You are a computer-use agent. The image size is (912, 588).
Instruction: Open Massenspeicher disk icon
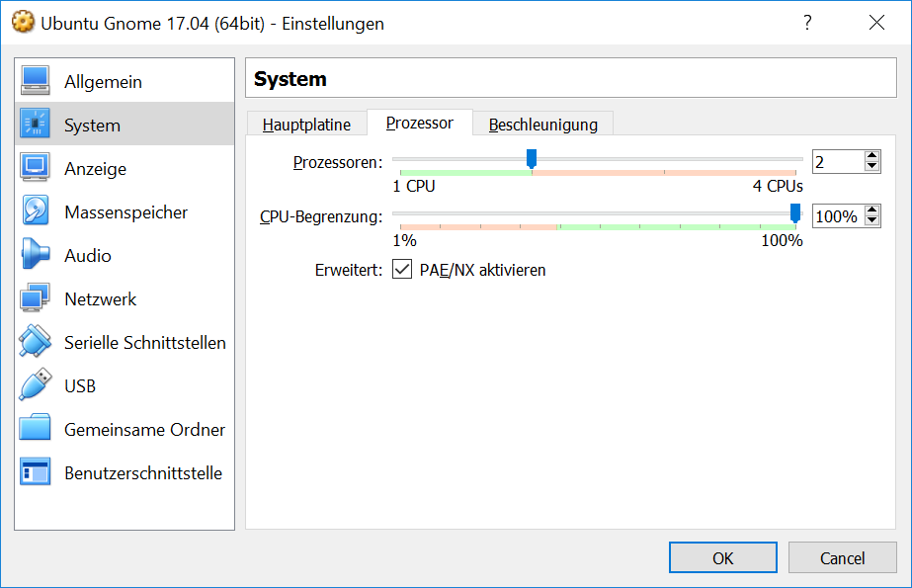[x=35, y=211]
